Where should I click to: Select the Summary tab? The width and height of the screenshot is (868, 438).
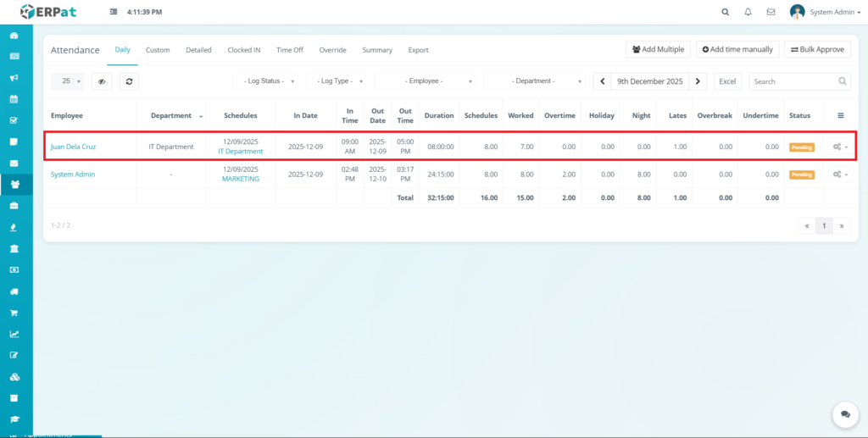tap(377, 50)
